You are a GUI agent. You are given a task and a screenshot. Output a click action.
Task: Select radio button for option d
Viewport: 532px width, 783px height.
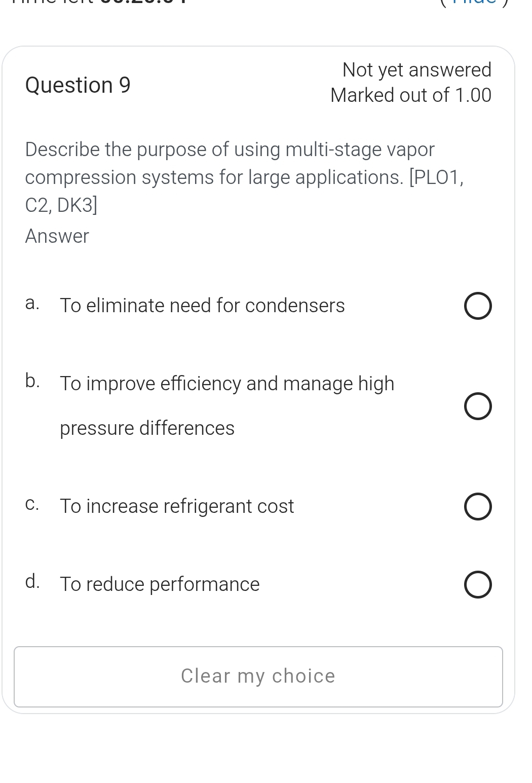pos(477,584)
